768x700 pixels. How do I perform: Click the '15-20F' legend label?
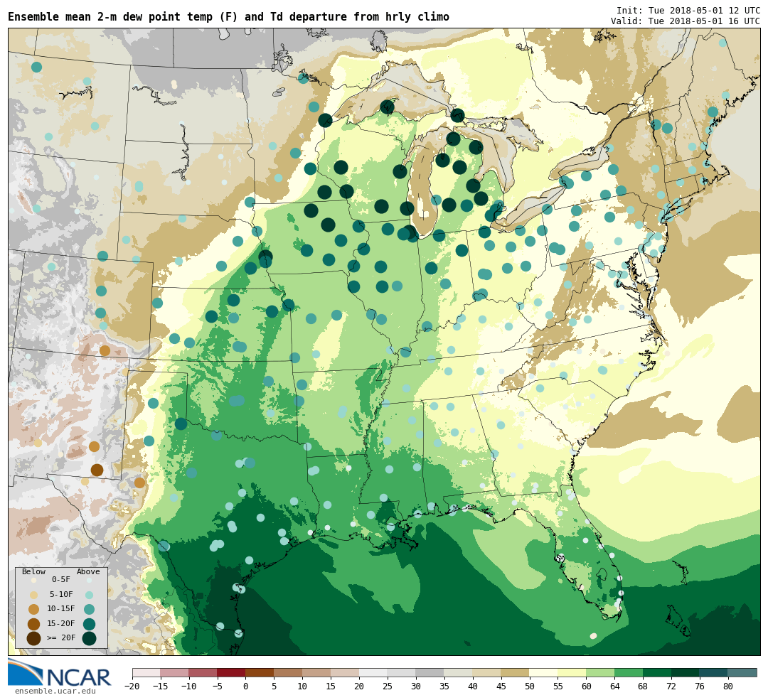coord(60,624)
